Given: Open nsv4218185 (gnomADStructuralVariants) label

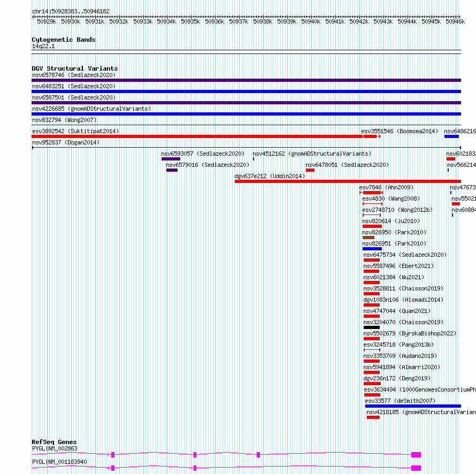Looking at the screenshot, I should click(x=421, y=412).
